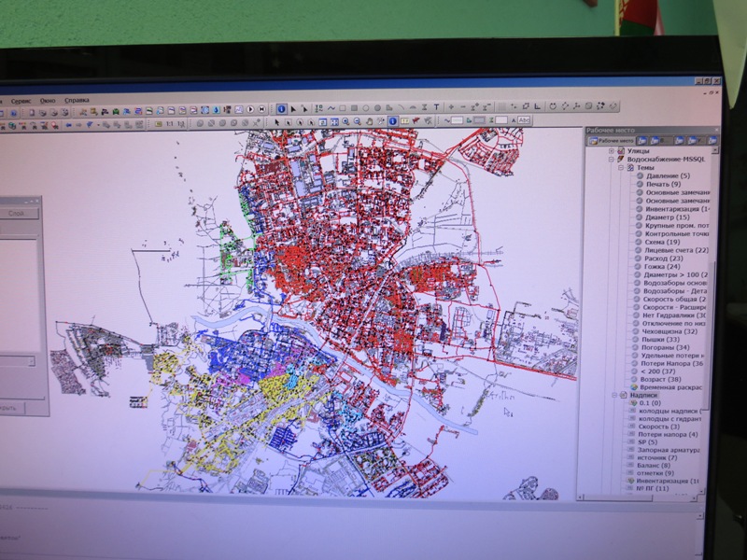Viewport: 747px width, 560px height.
Task: Activate the zoom in magnifier tool
Action: point(345,121)
